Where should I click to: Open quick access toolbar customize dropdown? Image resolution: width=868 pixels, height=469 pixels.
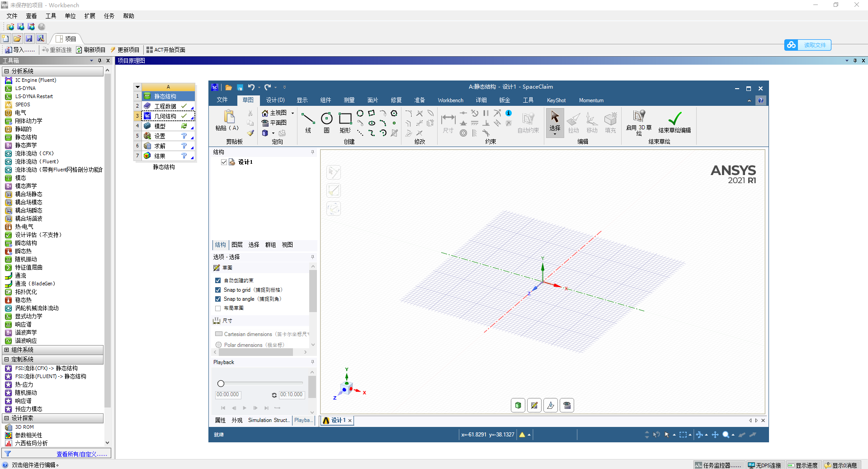tap(284, 87)
